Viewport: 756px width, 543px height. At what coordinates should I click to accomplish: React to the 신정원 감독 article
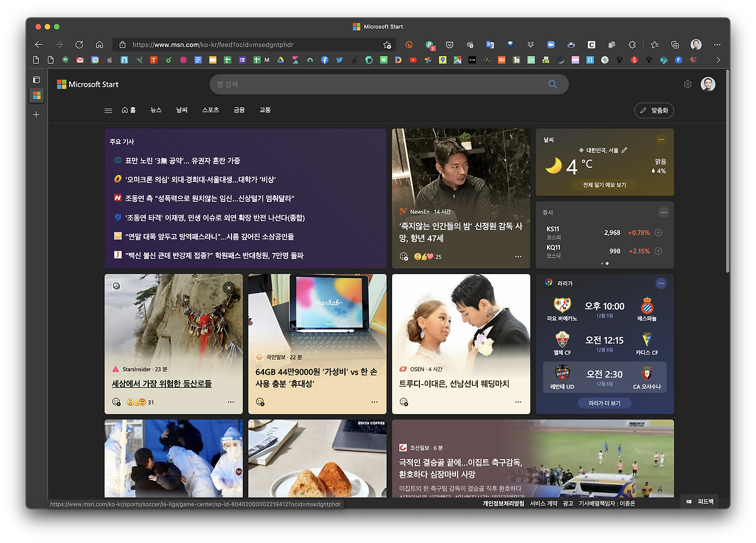[404, 256]
